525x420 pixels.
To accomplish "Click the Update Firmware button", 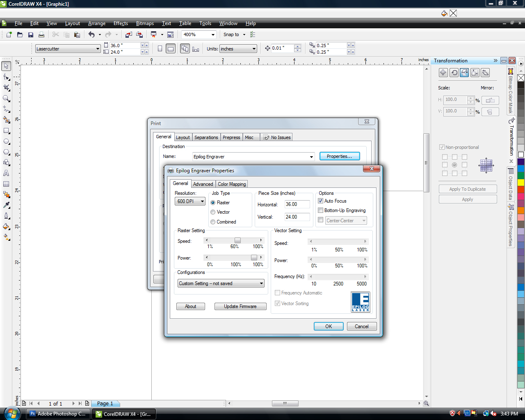I will pyautogui.click(x=240, y=306).
